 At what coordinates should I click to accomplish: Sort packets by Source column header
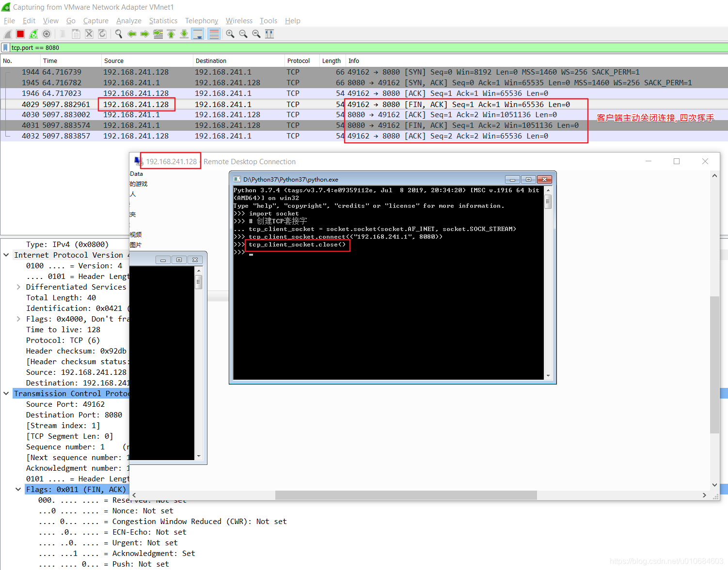click(x=147, y=61)
